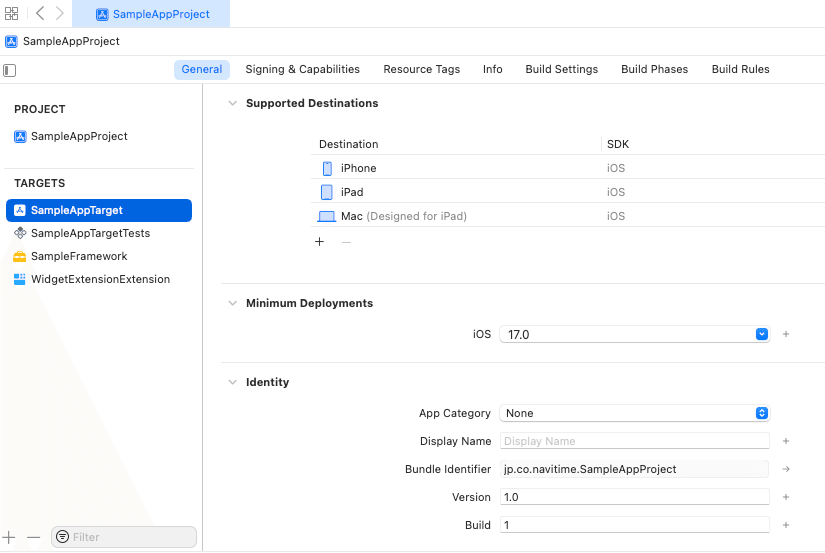Click the arrow beside Bundle Identifier
The height and width of the screenshot is (553, 825).
pos(786,469)
